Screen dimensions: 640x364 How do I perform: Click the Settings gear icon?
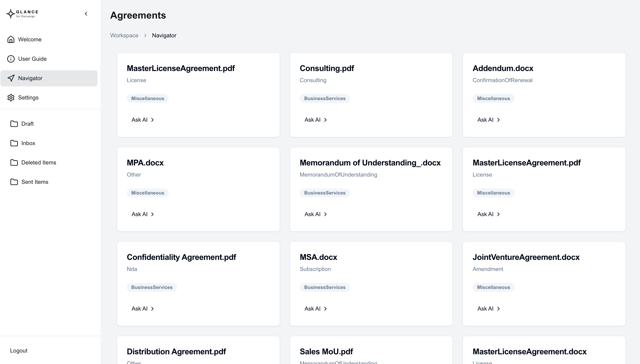11,97
